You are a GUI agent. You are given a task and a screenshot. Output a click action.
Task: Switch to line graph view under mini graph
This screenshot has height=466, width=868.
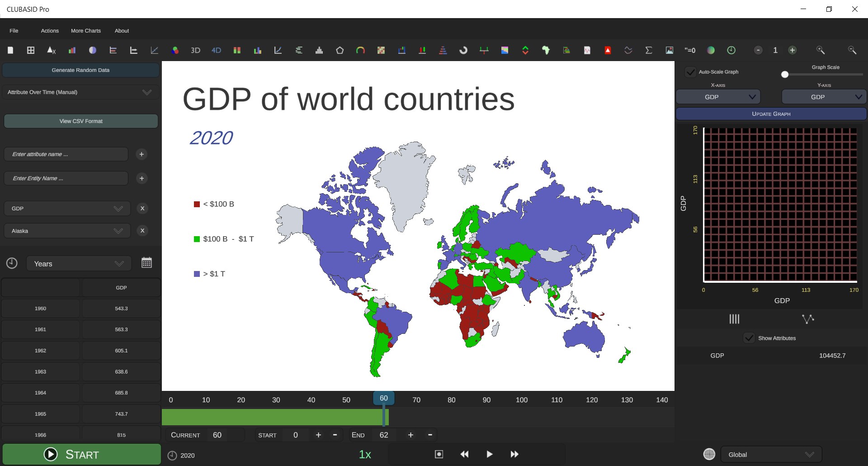click(808, 319)
